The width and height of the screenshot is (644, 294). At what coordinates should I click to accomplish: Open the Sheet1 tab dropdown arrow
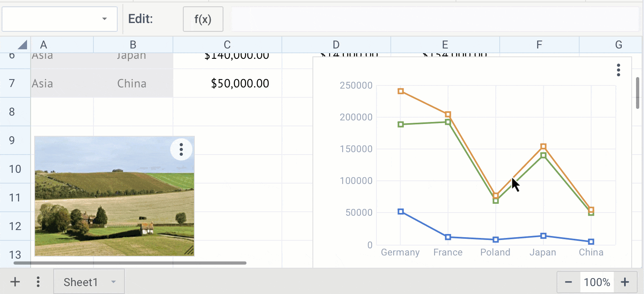[114, 282]
